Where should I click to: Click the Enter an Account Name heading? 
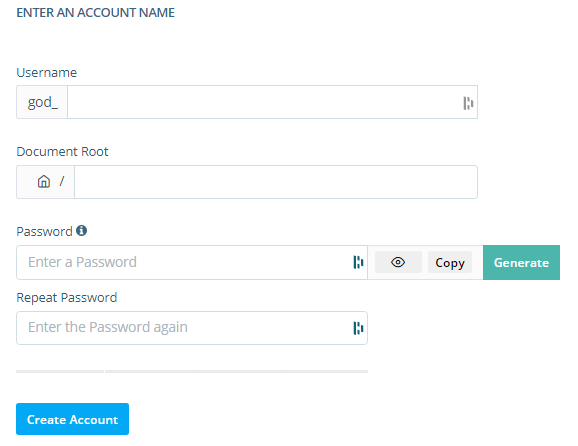click(95, 13)
